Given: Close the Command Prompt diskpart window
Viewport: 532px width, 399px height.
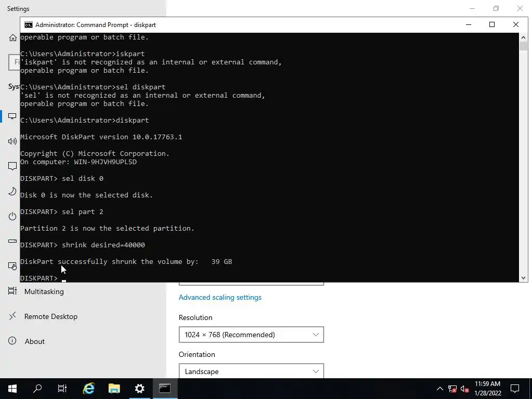Looking at the screenshot, I should pyautogui.click(x=516, y=24).
